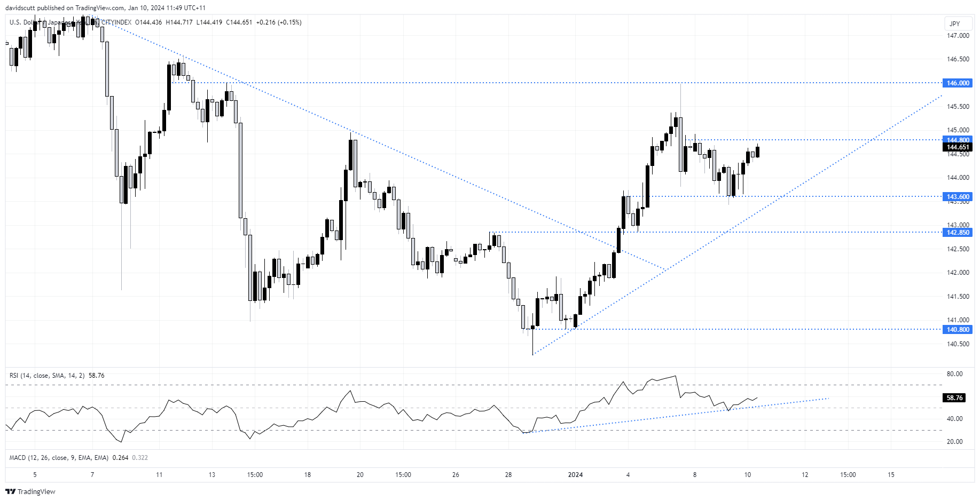Click the 8 date label on time axis
Viewport: 980px width, 501px height.
pos(695,475)
